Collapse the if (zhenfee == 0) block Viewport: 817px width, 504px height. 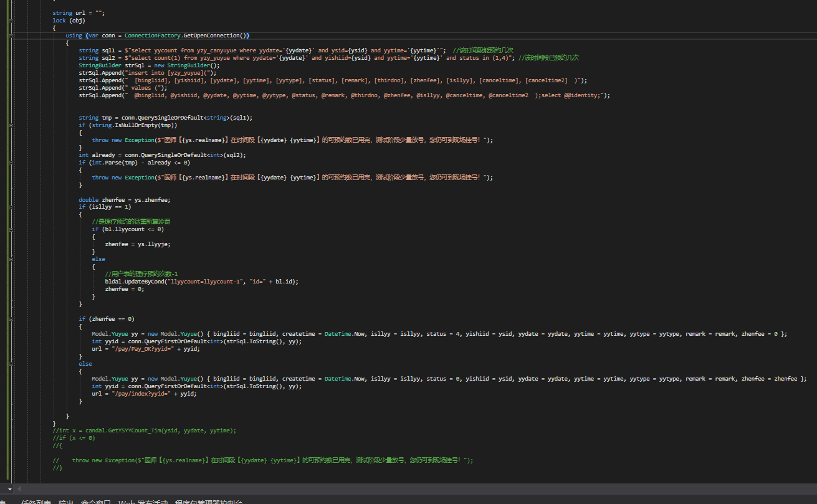click(x=11, y=319)
